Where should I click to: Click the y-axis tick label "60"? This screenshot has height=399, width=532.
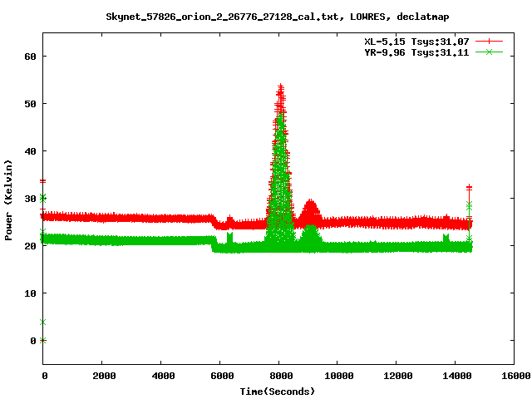coord(30,57)
